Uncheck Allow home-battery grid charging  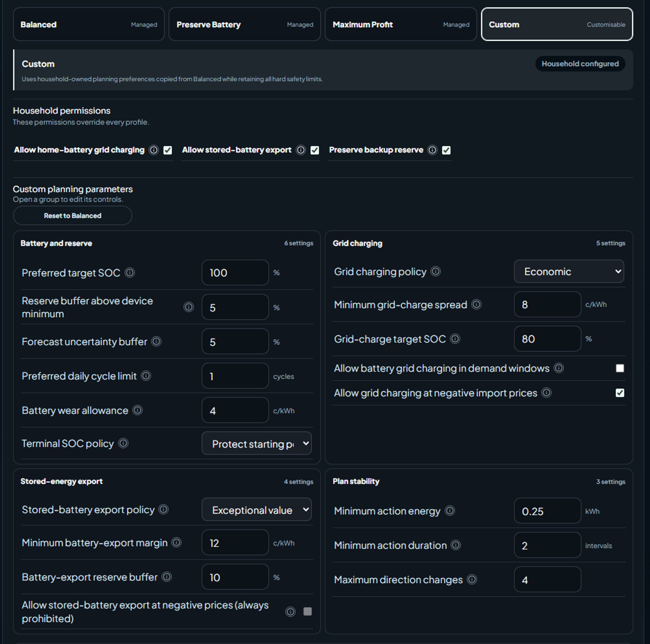pos(168,150)
